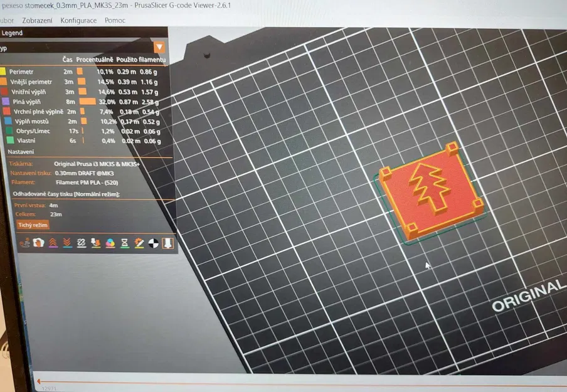Click the purple Plná výplň swatch

(x=6, y=102)
